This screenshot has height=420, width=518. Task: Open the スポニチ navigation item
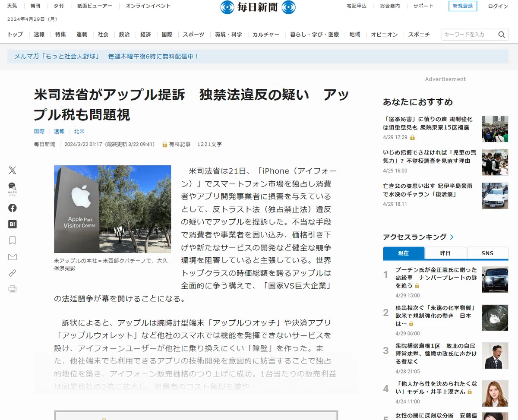point(419,35)
